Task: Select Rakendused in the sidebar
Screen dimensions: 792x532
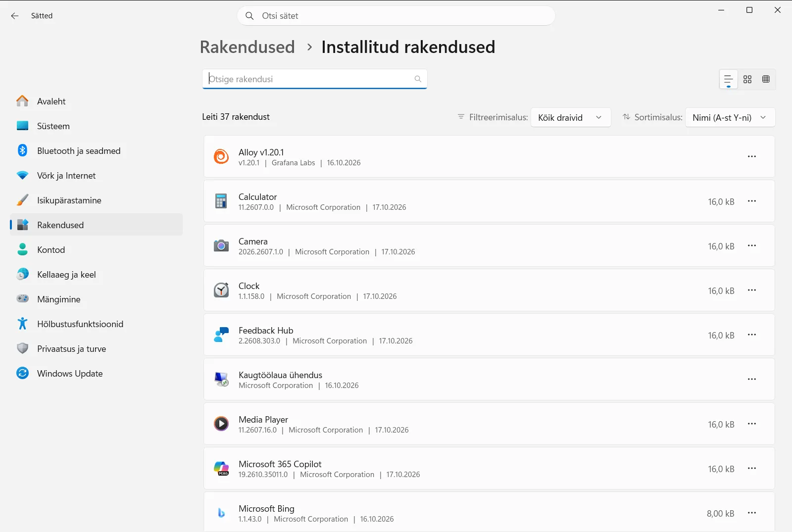Action: (97, 225)
